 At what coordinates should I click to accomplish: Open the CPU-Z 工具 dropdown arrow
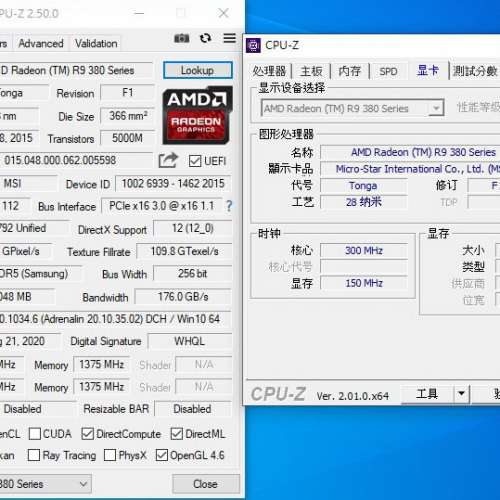click(x=461, y=394)
